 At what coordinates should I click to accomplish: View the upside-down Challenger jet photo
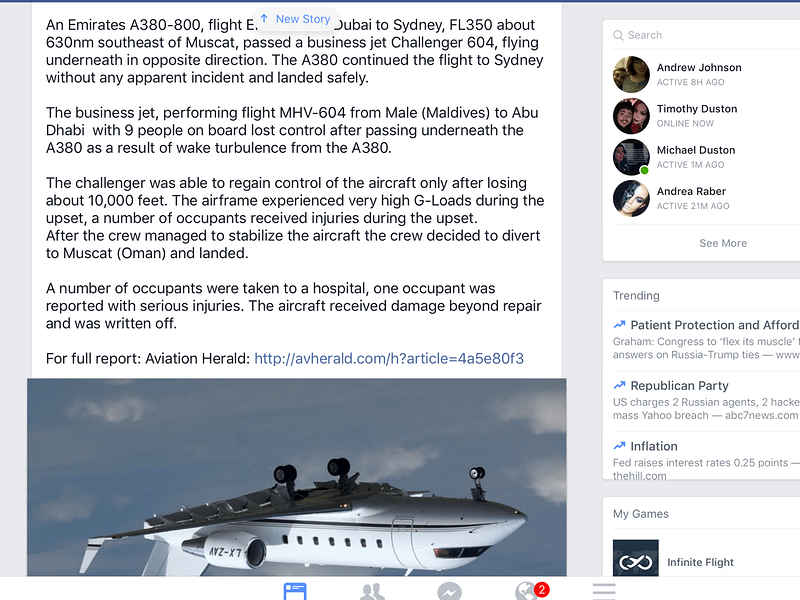[x=296, y=477]
